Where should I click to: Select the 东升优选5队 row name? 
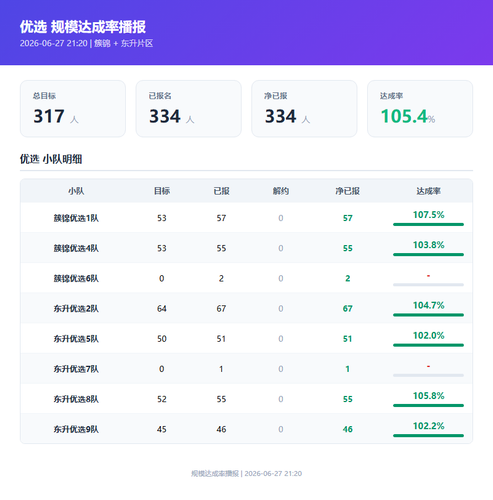[76, 339]
